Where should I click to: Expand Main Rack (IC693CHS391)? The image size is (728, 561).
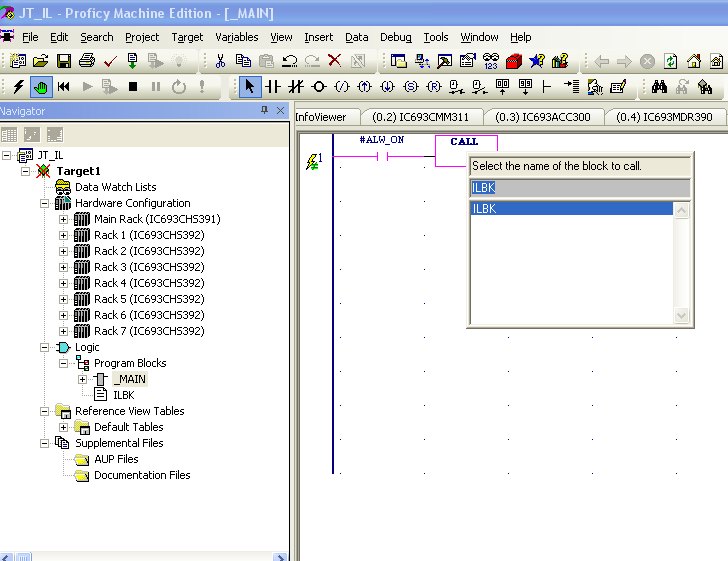coord(63,219)
